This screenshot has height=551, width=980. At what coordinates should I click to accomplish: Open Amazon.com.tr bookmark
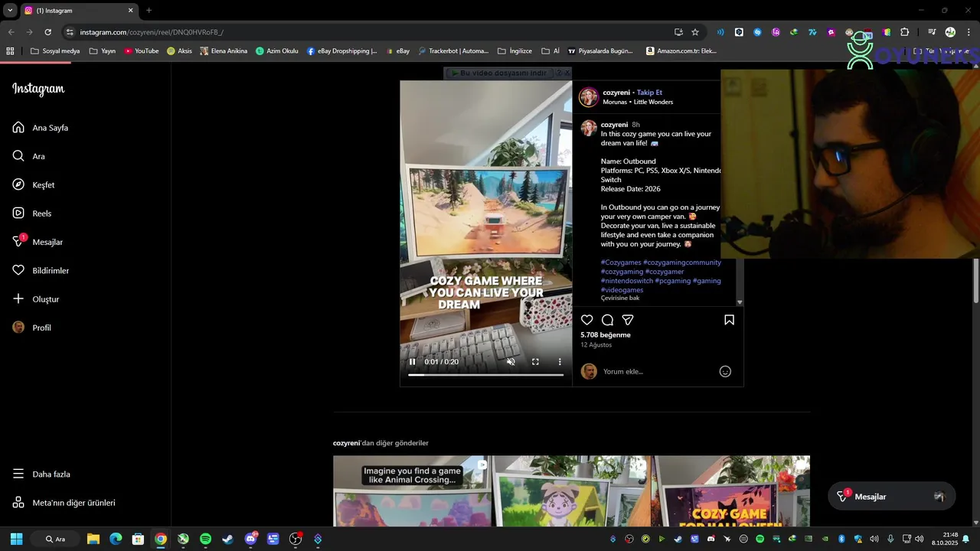(681, 51)
